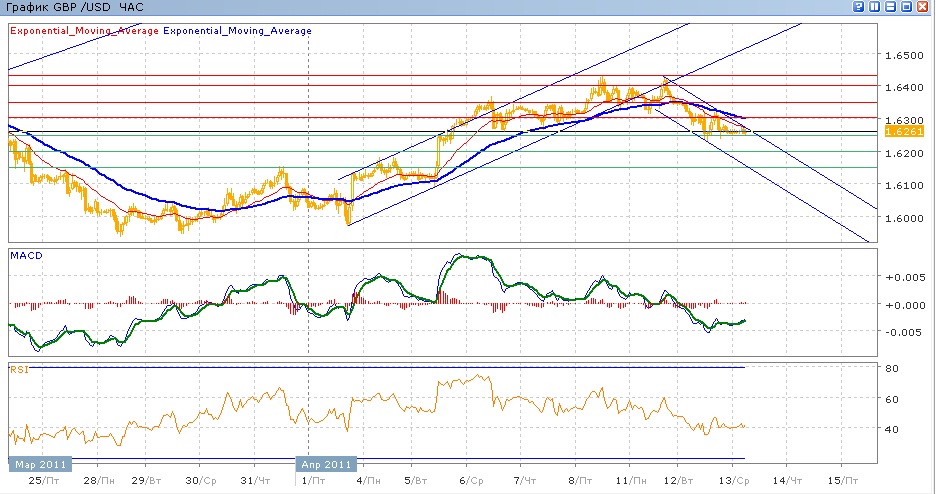The image size is (936, 494).
Task: Click the MACD +0.000 axis value
Action: click(905, 305)
